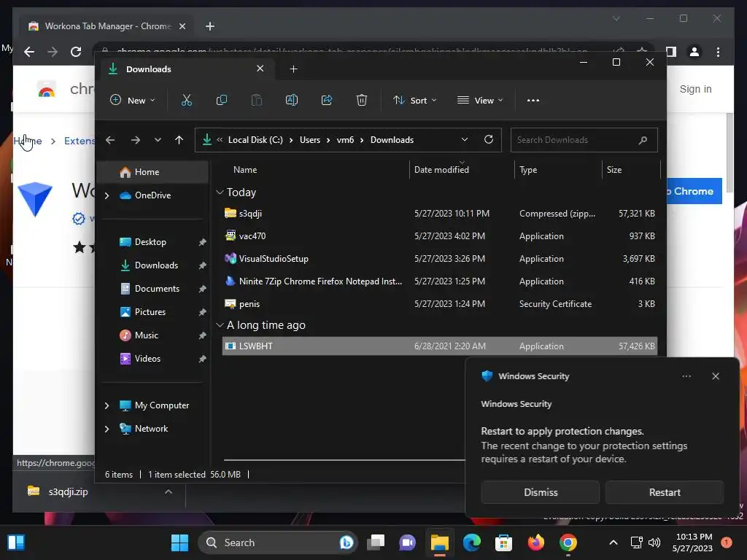This screenshot has height=560, width=747.
Task: Click Local Disk (C:) breadcrumb segment
Action: tap(255, 140)
